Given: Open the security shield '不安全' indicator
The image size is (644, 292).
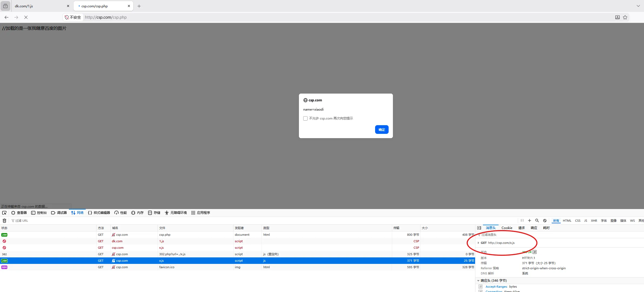Looking at the screenshot, I should 73,17.
